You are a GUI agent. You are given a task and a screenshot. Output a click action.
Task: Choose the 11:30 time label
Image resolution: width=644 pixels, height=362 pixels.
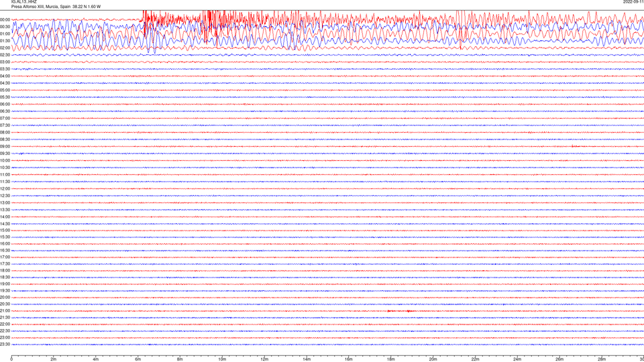[5, 182]
